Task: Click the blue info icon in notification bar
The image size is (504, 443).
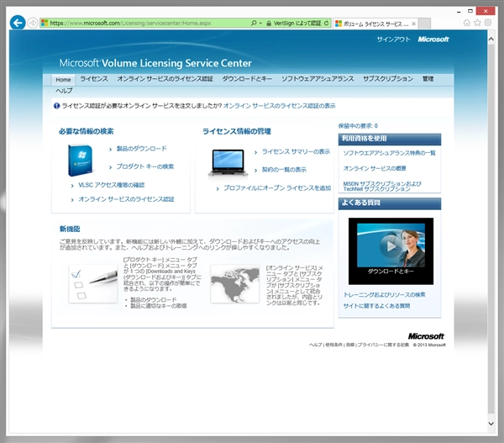Action: point(57,106)
